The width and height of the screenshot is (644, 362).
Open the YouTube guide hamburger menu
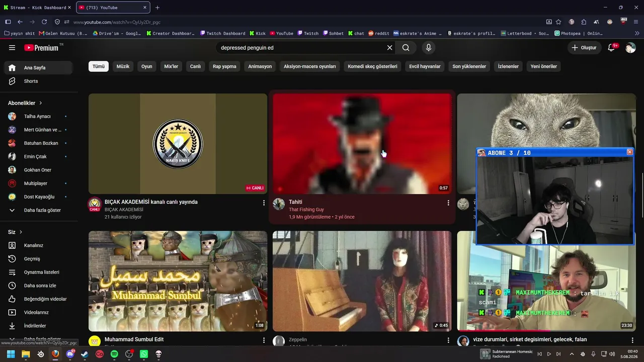click(12, 48)
